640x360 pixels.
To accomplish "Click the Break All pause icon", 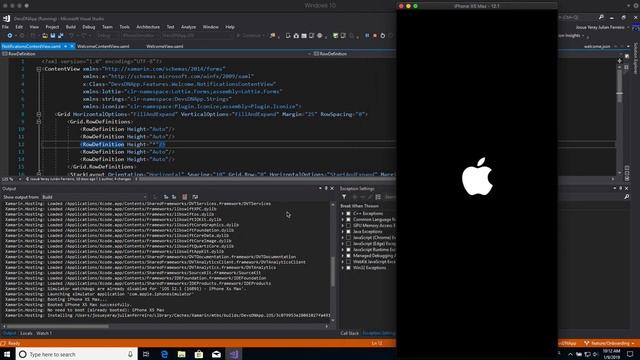I will [x=367, y=36].
